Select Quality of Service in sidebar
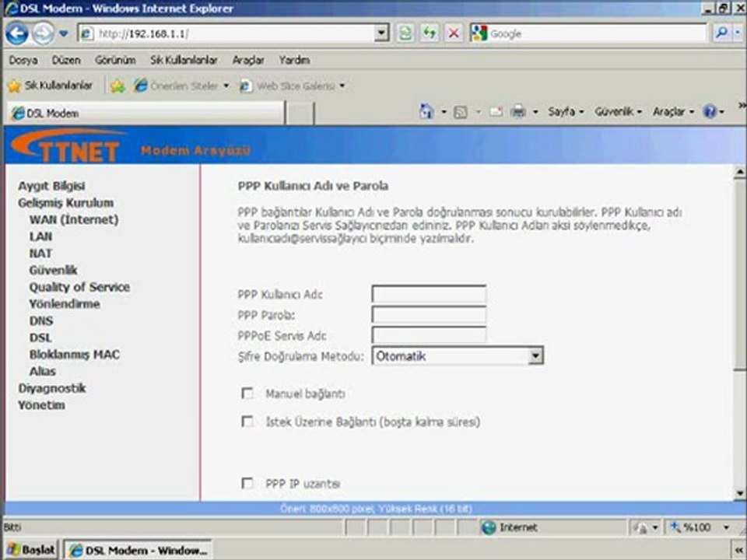The width and height of the screenshot is (747, 560). tap(79, 287)
